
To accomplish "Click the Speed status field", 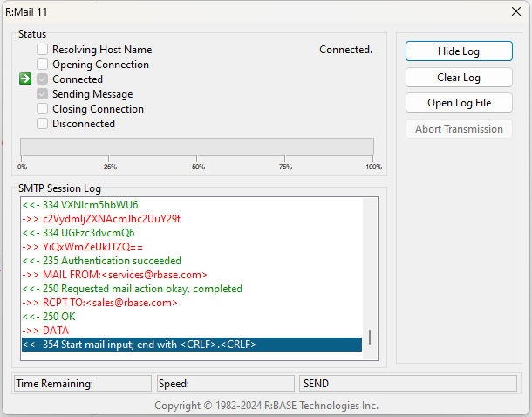I will [226, 383].
